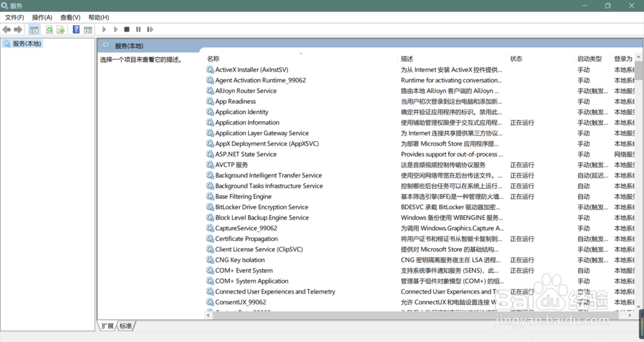Open the Help toolbar icon
Screen dimensions: 644x342
[76, 30]
